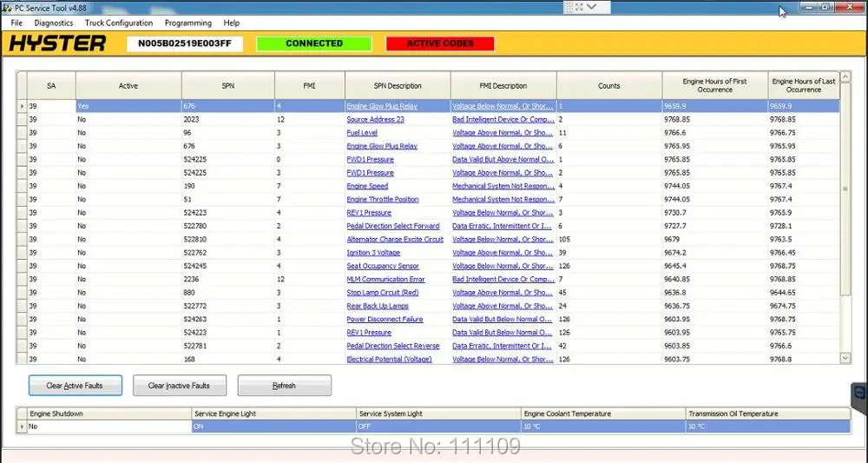Open Pedal Direction Select Reverse link
The height and width of the screenshot is (463, 868).
click(393, 346)
